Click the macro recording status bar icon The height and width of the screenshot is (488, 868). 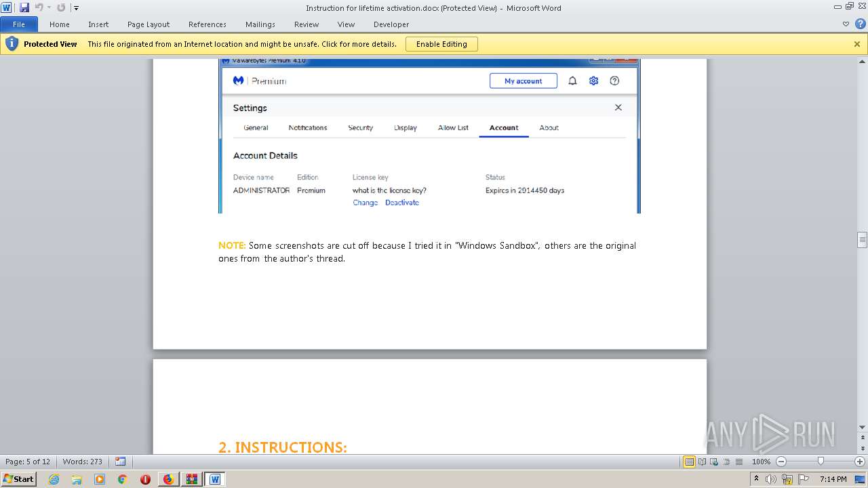(x=120, y=462)
